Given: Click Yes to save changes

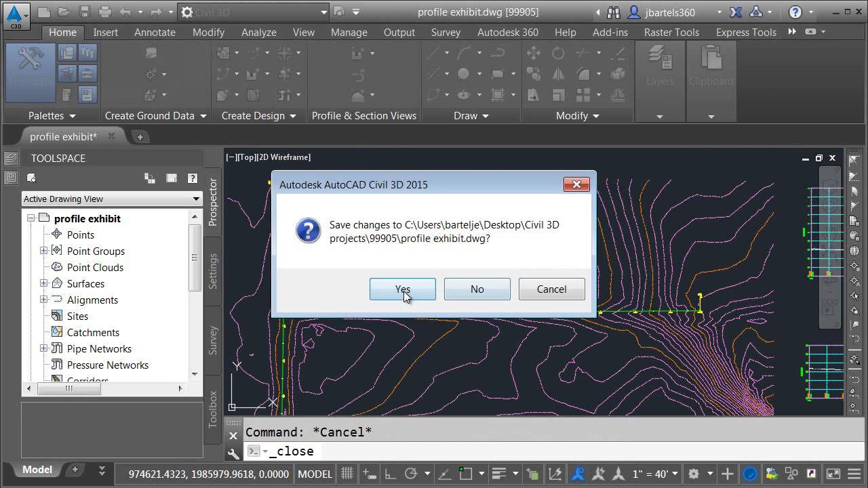Looking at the screenshot, I should pos(403,289).
